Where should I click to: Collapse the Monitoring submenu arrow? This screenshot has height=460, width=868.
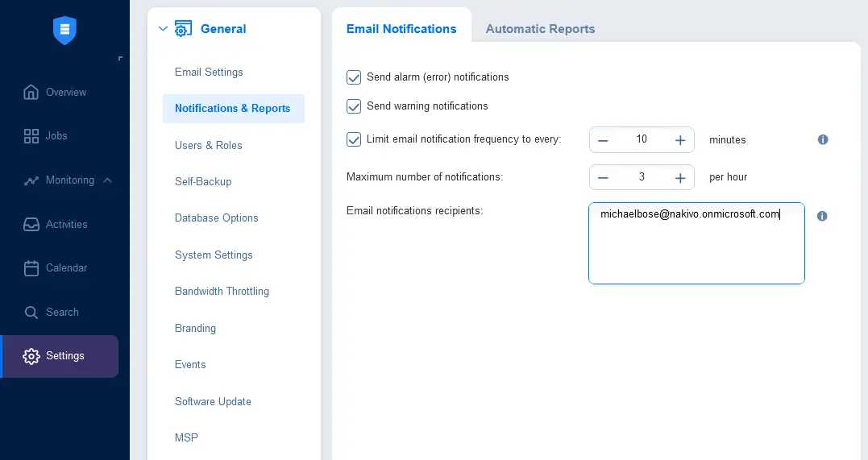click(x=107, y=180)
